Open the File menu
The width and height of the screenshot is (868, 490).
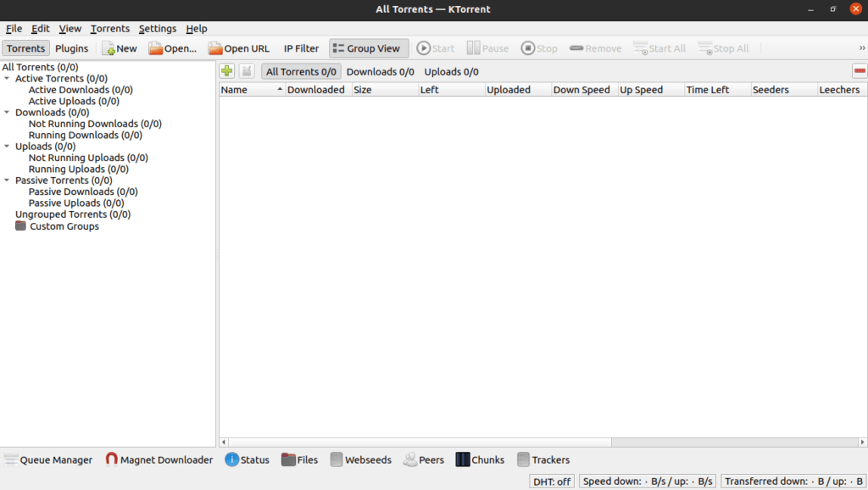point(14,29)
